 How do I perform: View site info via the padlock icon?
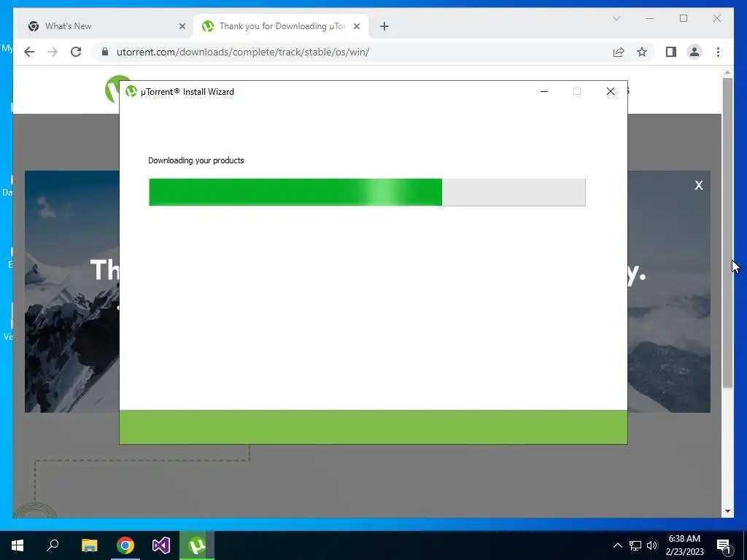pyautogui.click(x=105, y=52)
